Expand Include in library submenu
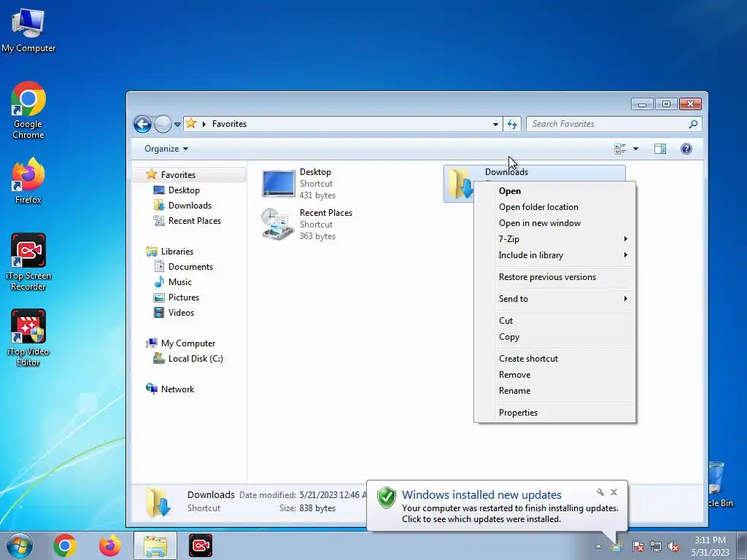The image size is (747, 560). [555, 255]
